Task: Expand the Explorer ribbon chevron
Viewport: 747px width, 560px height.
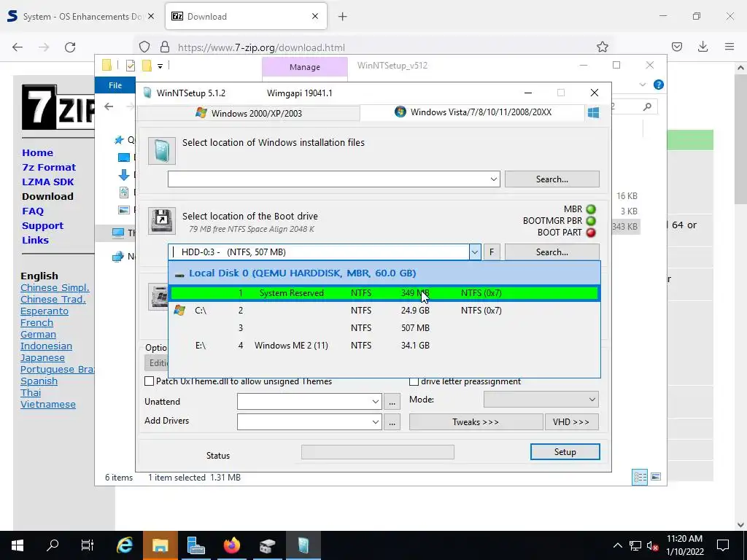Action: 643,85
